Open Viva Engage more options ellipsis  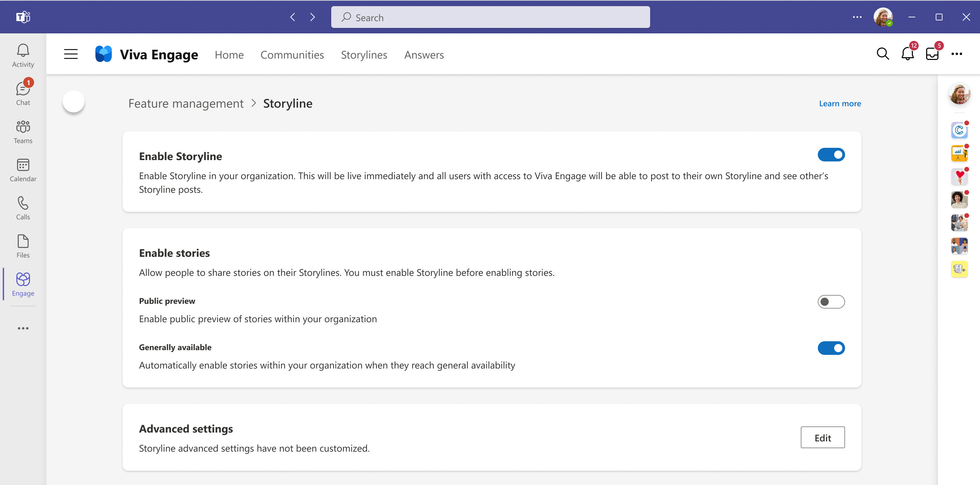956,54
